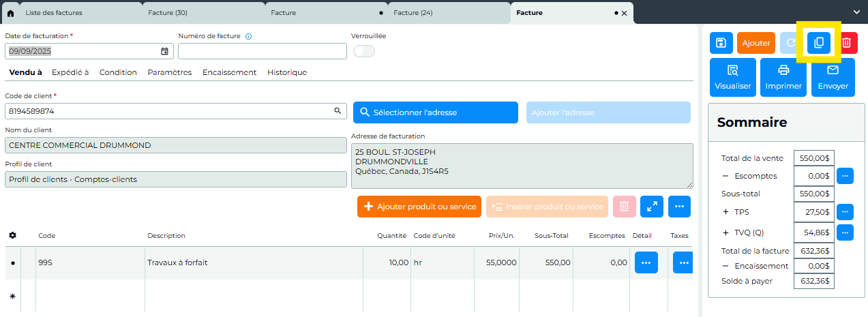
Task: Click the Envoyer button
Action: coord(833,77)
